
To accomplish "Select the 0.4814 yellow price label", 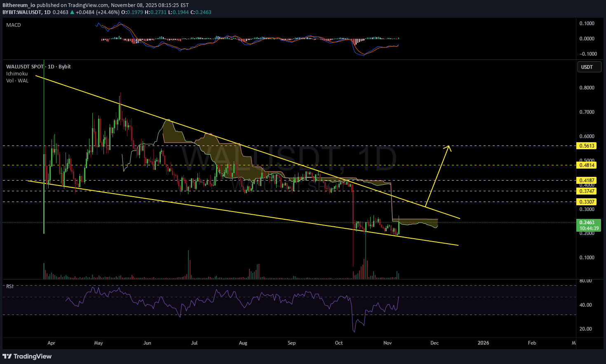I will 587,165.
